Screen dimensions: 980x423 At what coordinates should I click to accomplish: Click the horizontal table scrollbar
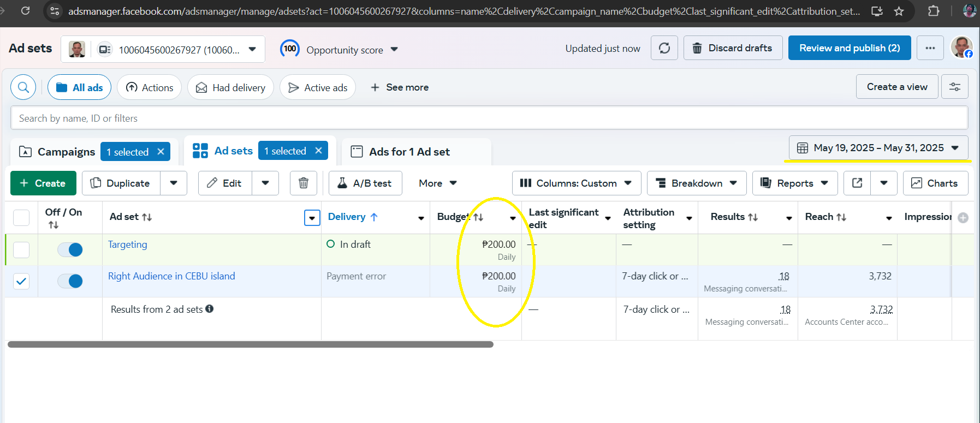click(x=251, y=344)
